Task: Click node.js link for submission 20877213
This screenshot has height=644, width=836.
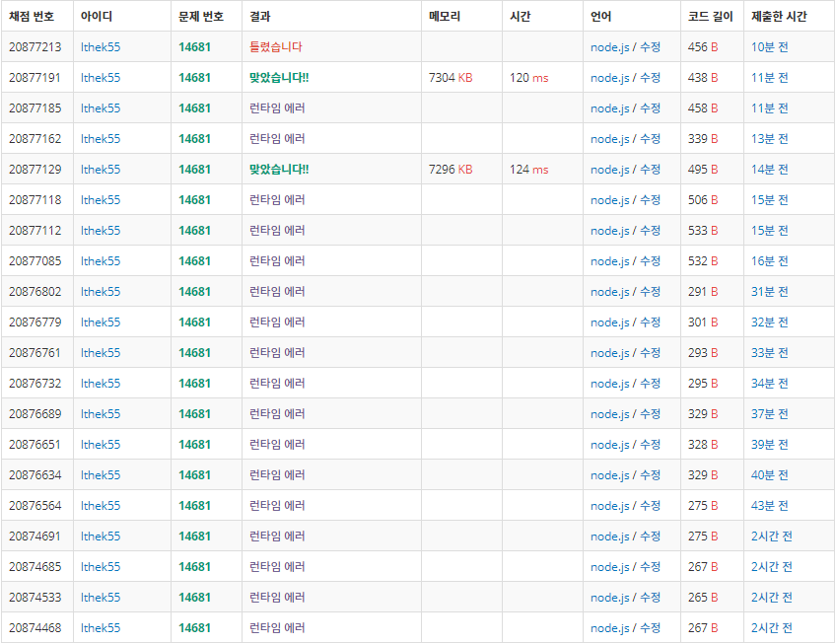Action: pyautogui.click(x=609, y=47)
